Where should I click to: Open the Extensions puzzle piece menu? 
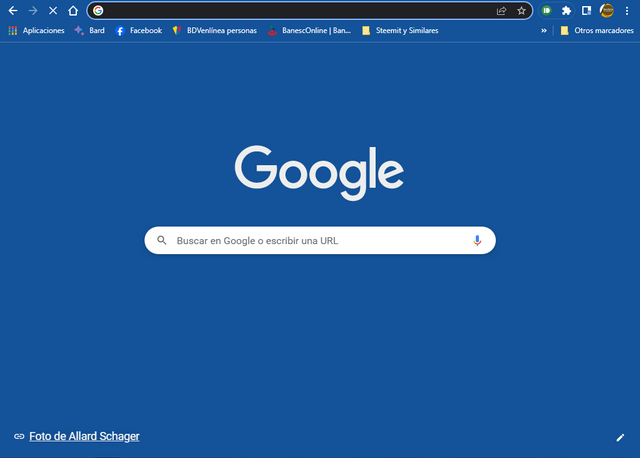click(566, 11)
